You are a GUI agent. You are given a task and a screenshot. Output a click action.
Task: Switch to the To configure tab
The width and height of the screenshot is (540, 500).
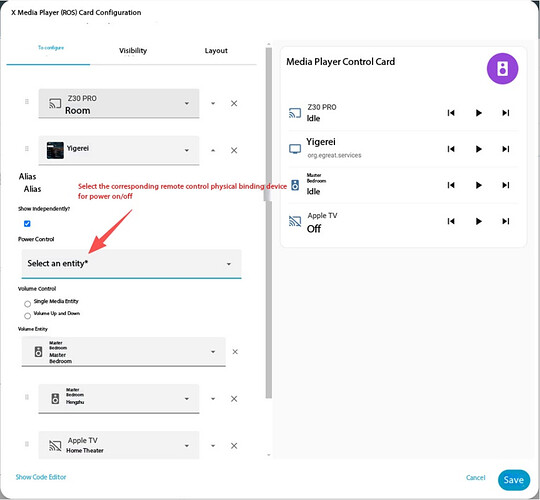(49, 51)
